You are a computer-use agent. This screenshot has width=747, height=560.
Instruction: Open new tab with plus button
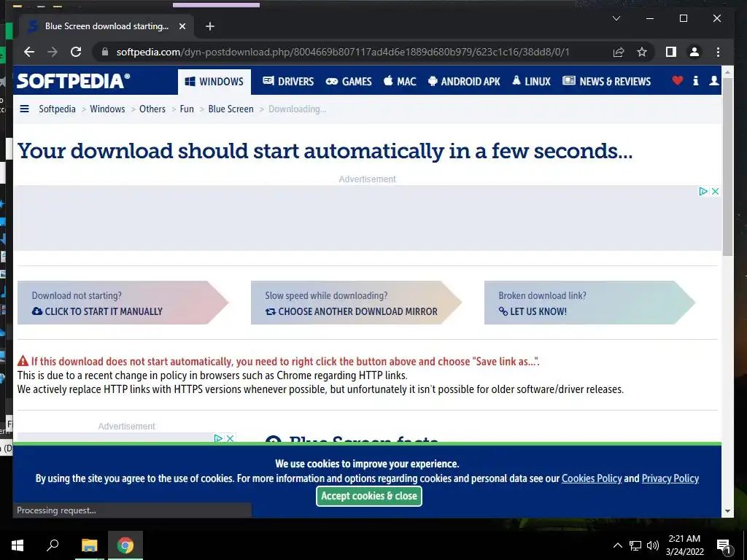(x=209, y=26)
